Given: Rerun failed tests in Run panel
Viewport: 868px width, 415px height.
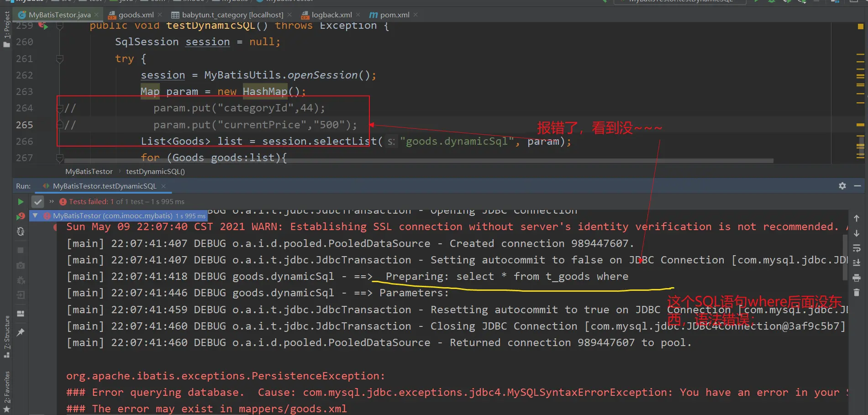Looking at the screenshot, I should 21,216.
